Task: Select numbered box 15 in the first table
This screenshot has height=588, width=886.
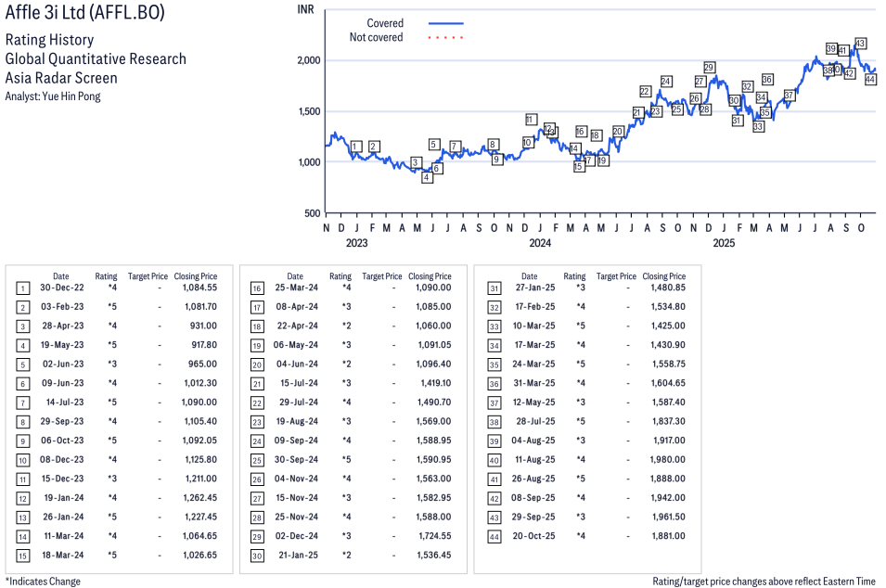Action: click(x=23, y=556)
